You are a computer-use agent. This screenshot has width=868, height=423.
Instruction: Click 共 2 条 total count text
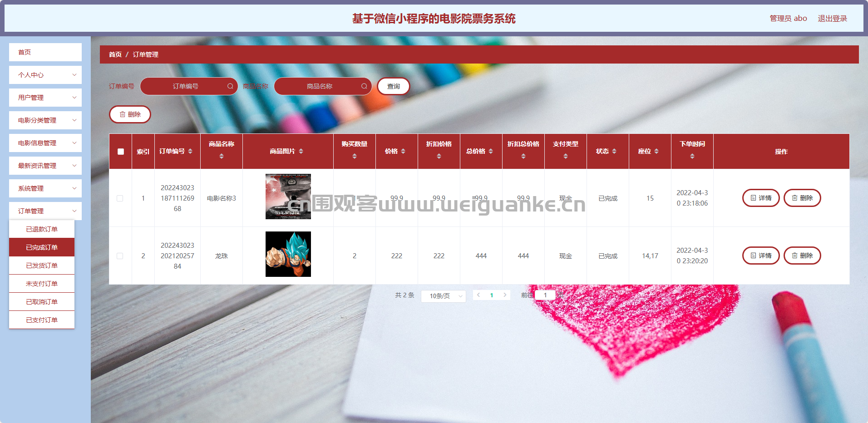click(x=404, y=295)
